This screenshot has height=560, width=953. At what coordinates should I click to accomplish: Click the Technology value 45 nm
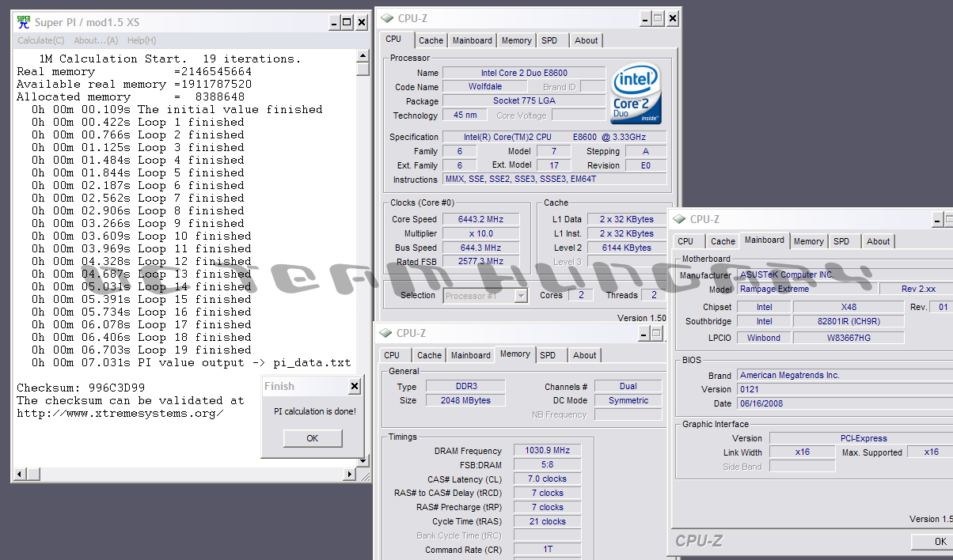point(465,115)
